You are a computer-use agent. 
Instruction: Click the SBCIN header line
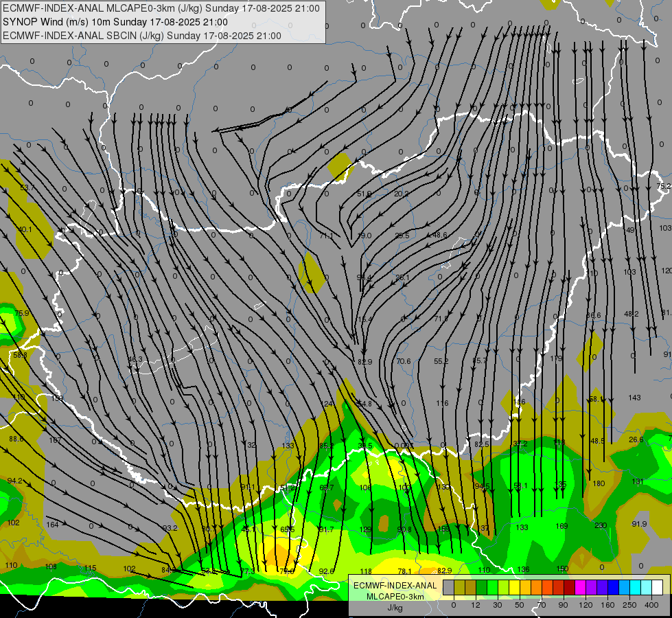click(142, 36)
